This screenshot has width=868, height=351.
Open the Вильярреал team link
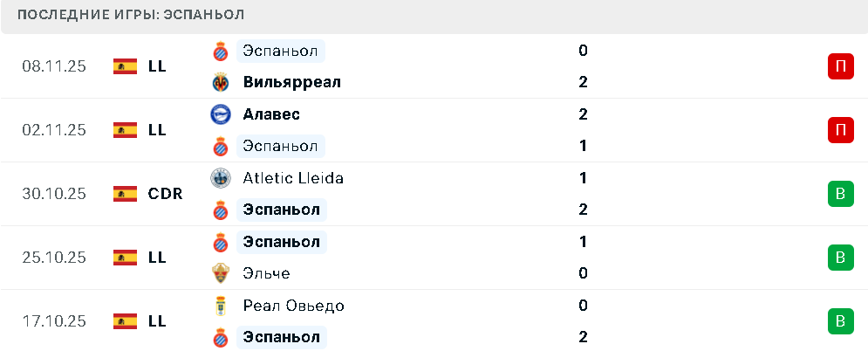pyautogui.click(x=292, y=82)
